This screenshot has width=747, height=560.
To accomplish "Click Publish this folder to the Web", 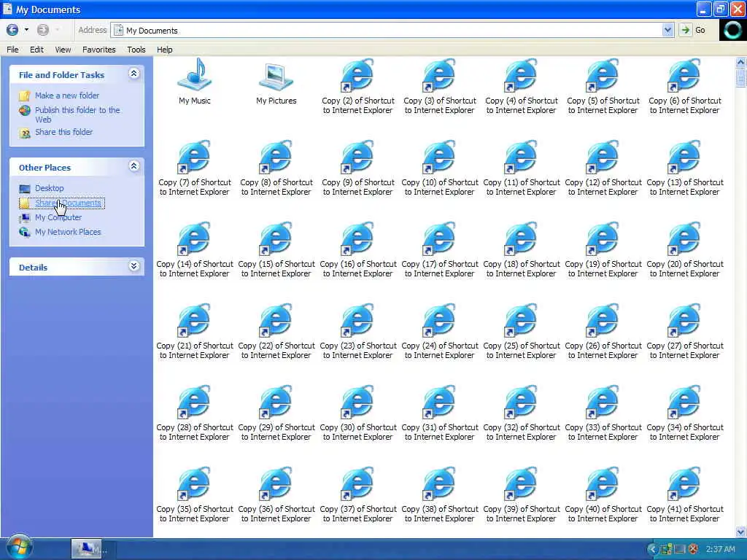I will point(77,114).
